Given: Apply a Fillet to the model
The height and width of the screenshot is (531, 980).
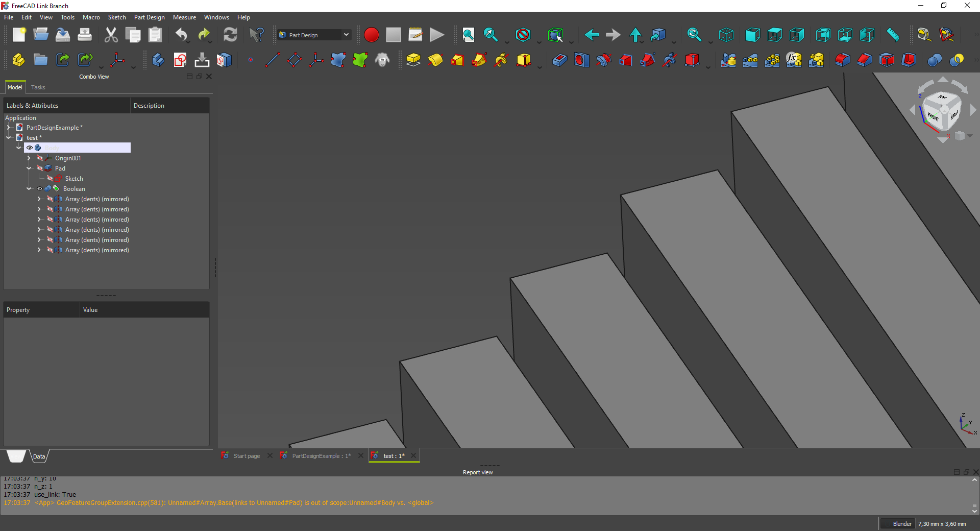Looking at the screenshot, I should [x=842, y=60].
